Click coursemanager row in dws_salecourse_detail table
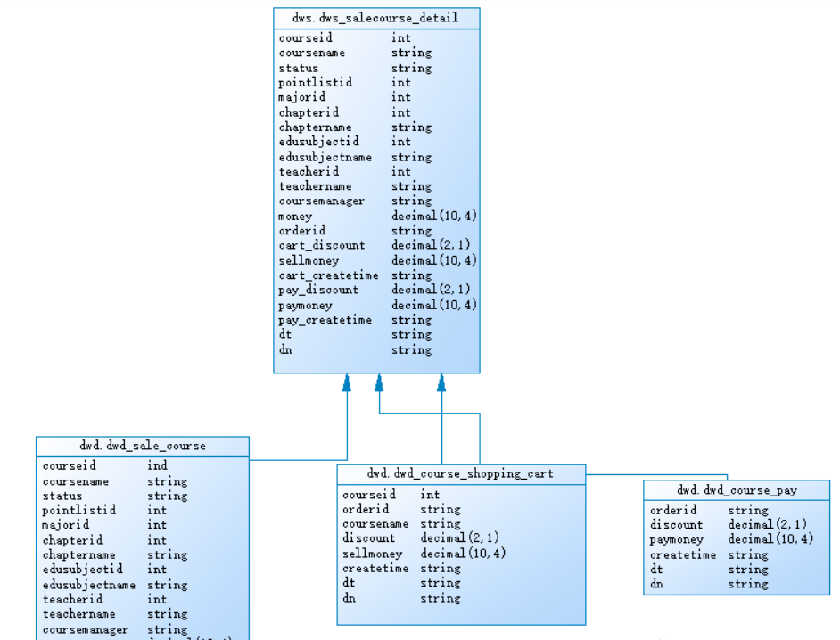Image resolution: width=840 pixels, height=640 pixels. [x=376, y=201]
